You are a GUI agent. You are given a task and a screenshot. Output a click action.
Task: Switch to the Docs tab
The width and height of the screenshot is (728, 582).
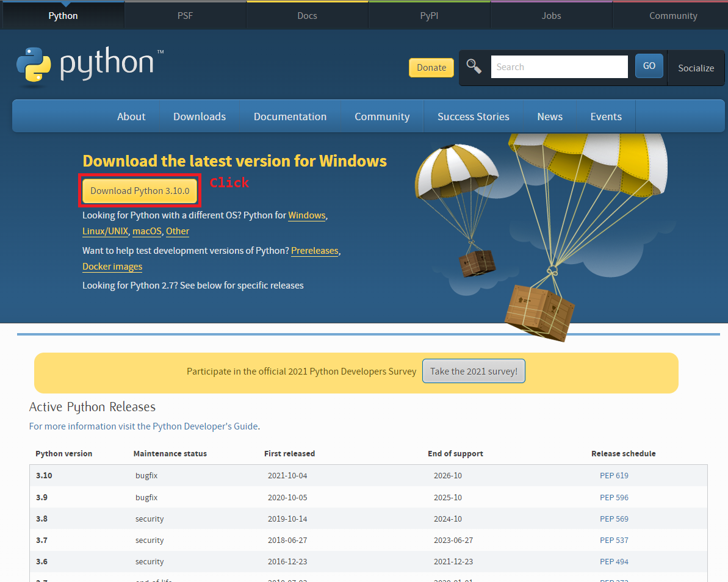pos(307,16)
